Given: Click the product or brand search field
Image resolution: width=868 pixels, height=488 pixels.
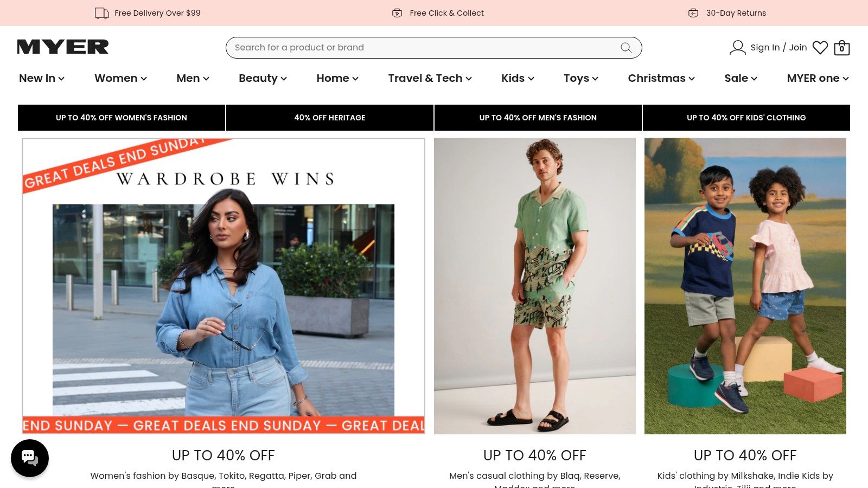Looking at the screenshot, I should pos(423,48).
